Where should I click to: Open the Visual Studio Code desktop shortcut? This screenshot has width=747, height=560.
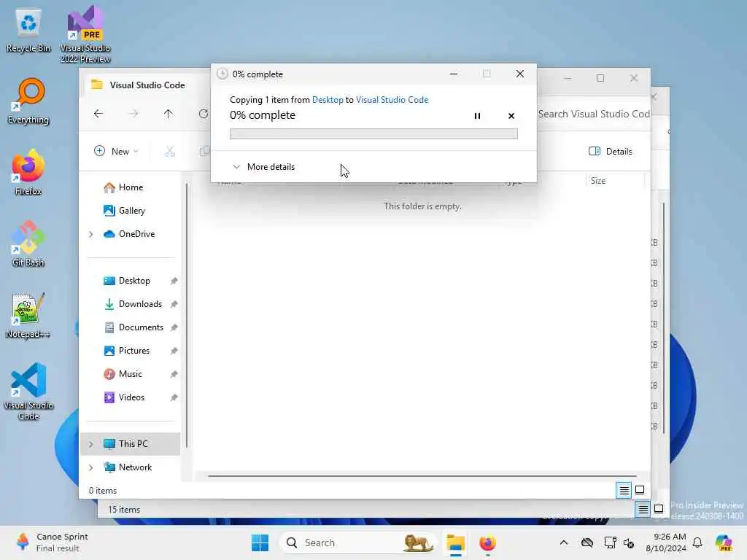coord(28,392)
